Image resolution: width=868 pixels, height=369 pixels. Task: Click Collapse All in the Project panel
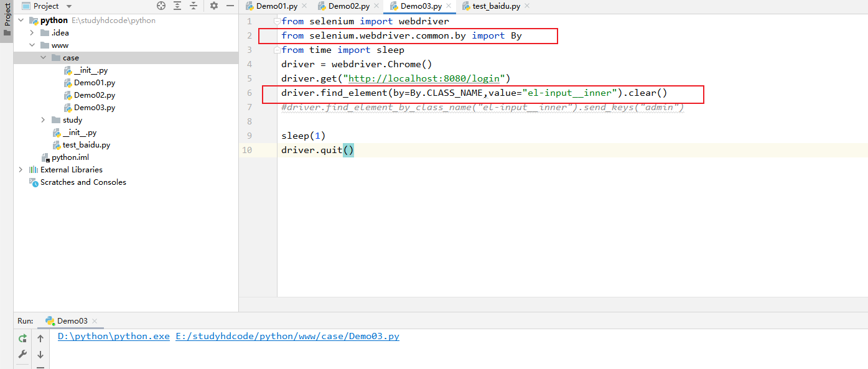pyautogui.click(x=193, y=6)
